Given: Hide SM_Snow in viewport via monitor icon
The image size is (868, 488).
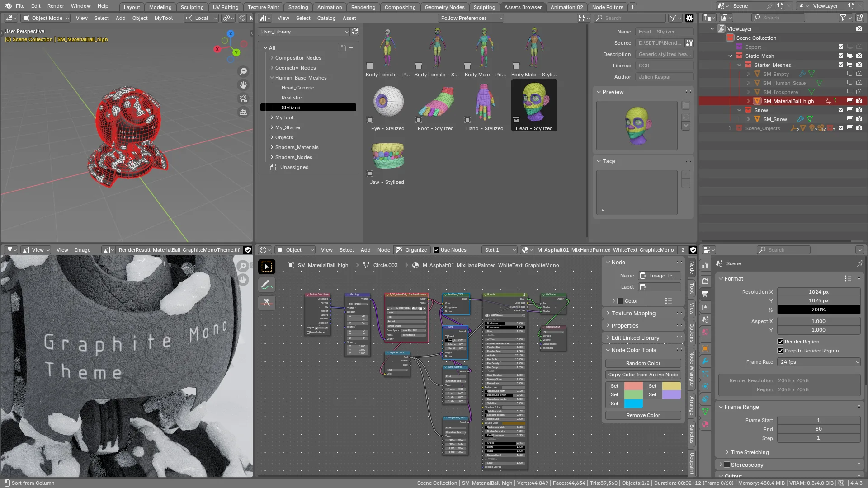Looking at the screenshot, I should point(850,119).
